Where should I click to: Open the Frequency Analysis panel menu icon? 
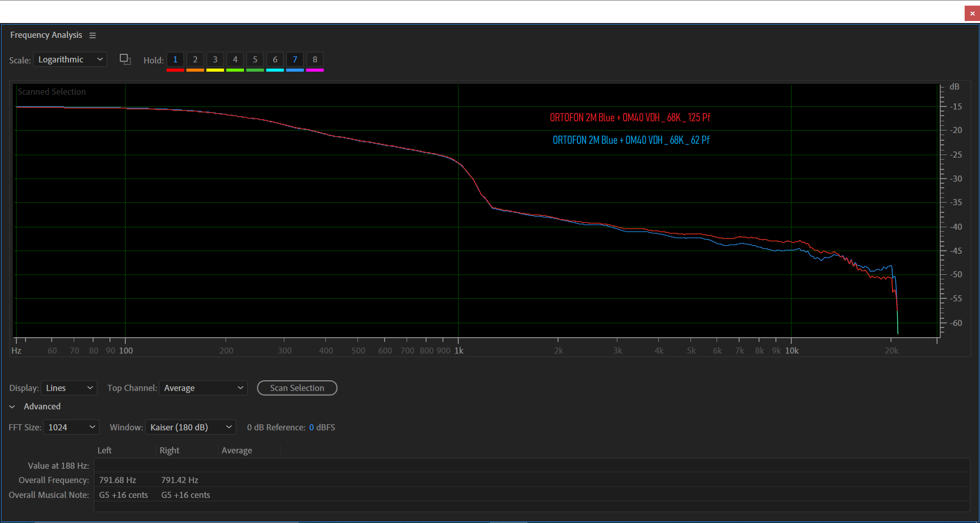click(93, 35)
